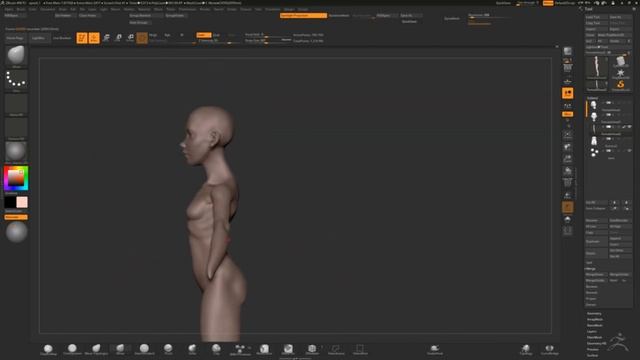640x360 pixels.
Task: Select the PolyMesh3D star tool
Action: 620,74
